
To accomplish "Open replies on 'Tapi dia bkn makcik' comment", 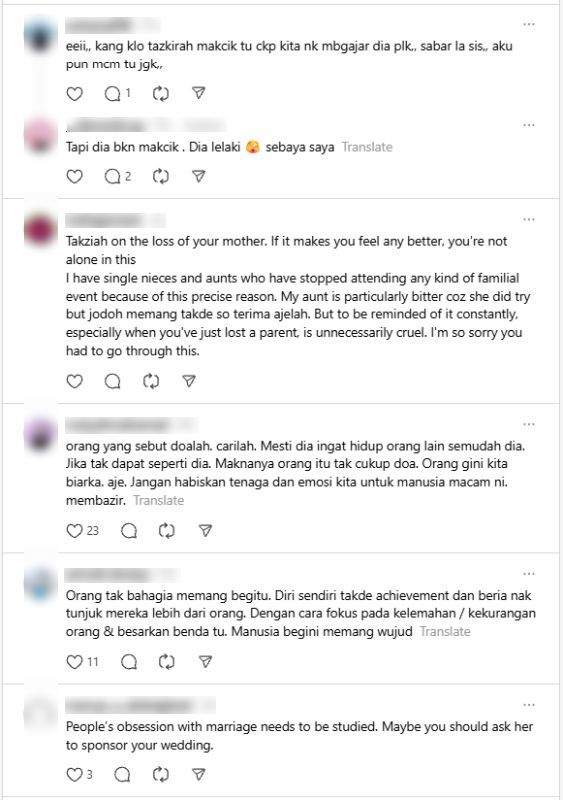I will (x=117, y=177).
